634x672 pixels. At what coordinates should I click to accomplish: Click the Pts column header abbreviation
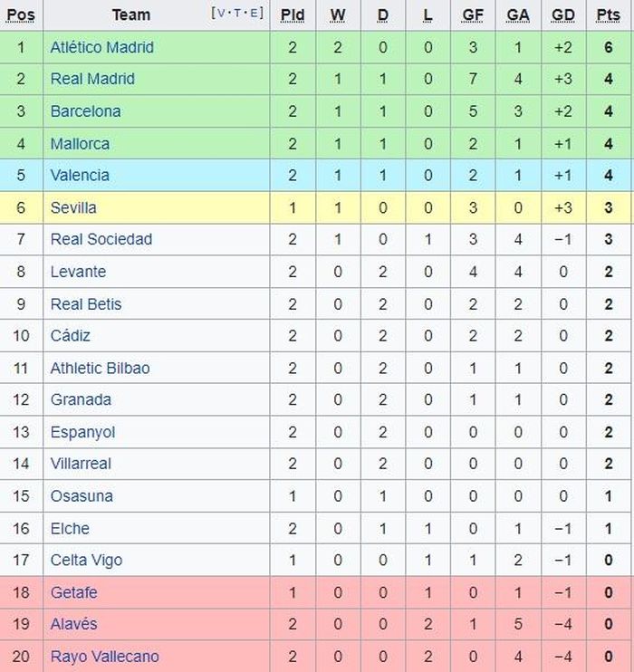coord(609,15)
